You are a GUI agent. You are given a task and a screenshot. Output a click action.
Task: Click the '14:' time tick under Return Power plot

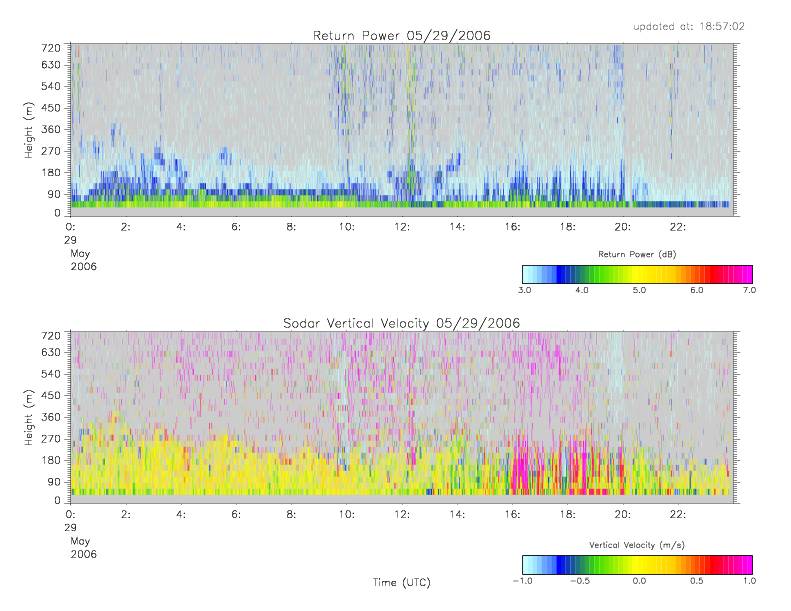[x=457, y=227]
